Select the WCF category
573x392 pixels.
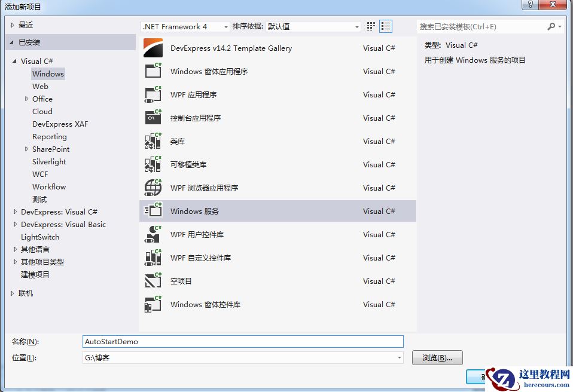coord(40,174)
